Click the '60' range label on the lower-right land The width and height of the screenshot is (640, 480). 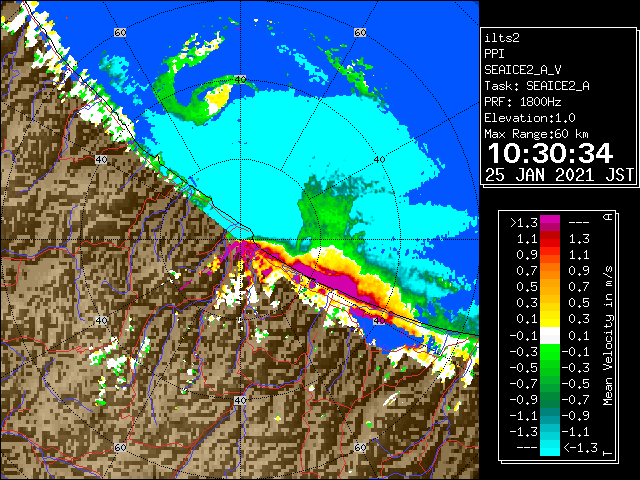360,447
